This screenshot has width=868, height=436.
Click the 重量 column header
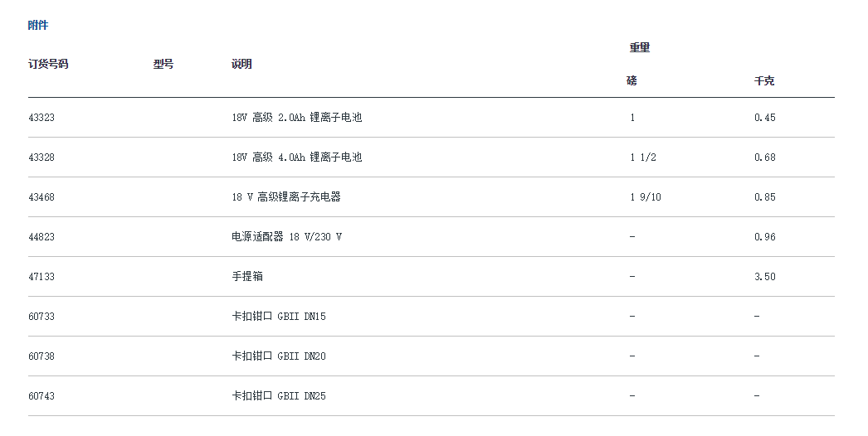pos(639,47)
